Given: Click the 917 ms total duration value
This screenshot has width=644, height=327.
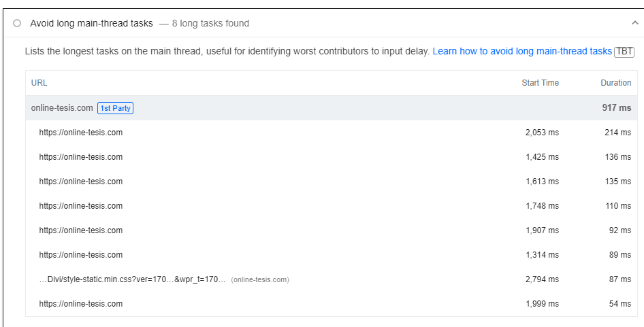Looking at the screenshot, I should coord(617,108).
